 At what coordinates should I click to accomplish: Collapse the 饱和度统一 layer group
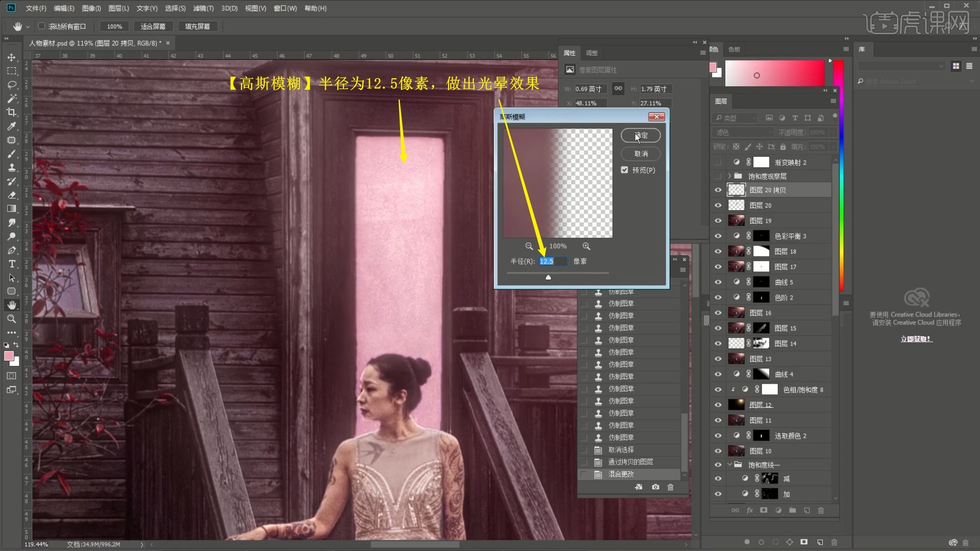(x=729, y=465)
